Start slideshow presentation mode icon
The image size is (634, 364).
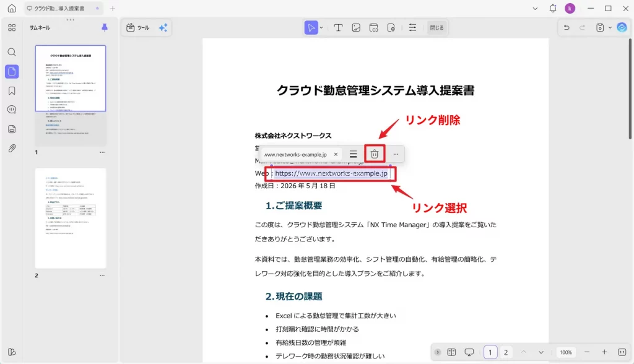(469, 352)
